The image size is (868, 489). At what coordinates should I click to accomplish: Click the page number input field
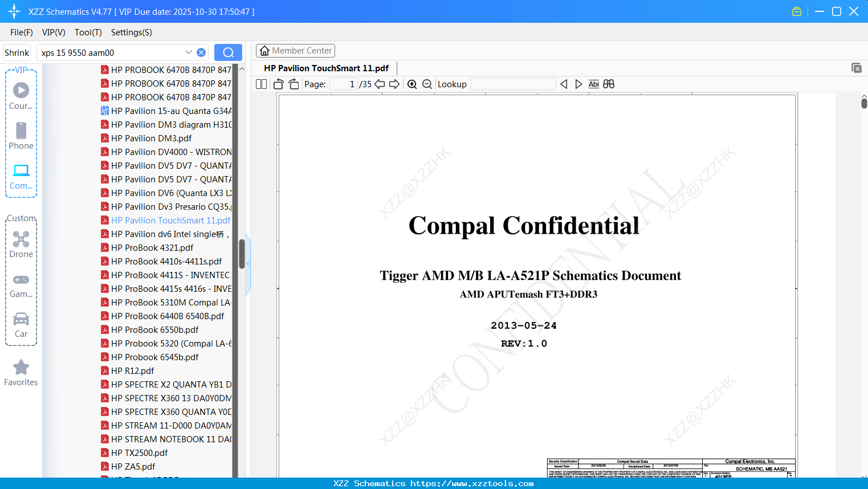pyautogui.click(x=344, y=84)
